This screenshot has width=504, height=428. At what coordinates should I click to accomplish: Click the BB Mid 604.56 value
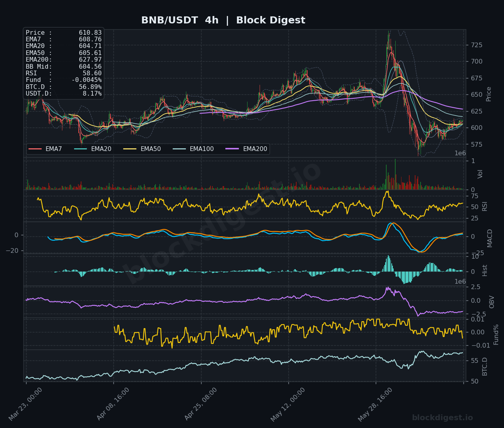(90, 67)
